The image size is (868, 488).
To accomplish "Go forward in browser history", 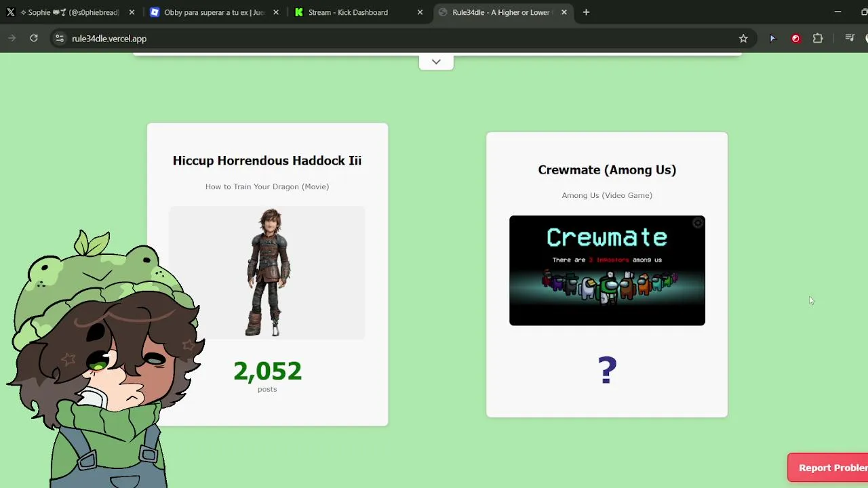I will (x=12, y=39).
